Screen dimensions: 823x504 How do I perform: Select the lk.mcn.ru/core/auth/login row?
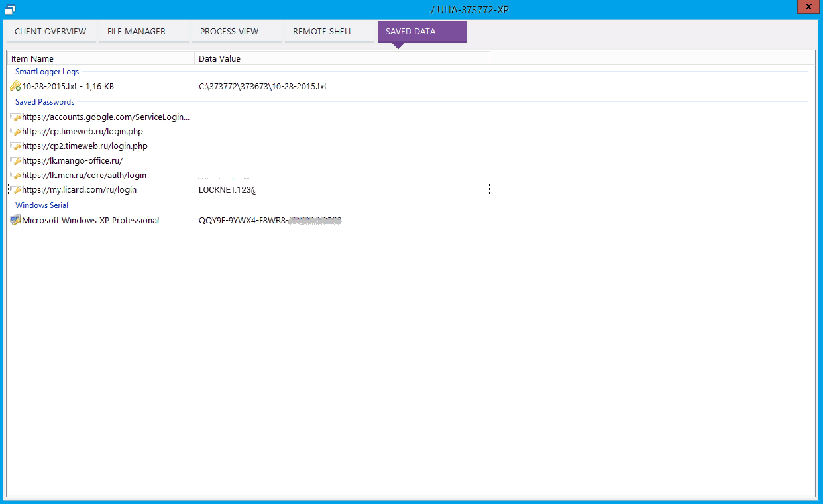[248, 175]
